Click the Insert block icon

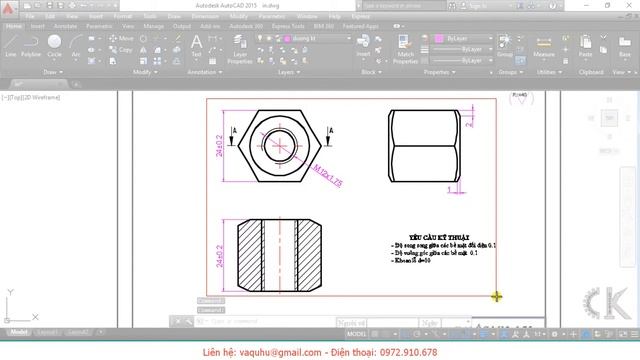363,46
